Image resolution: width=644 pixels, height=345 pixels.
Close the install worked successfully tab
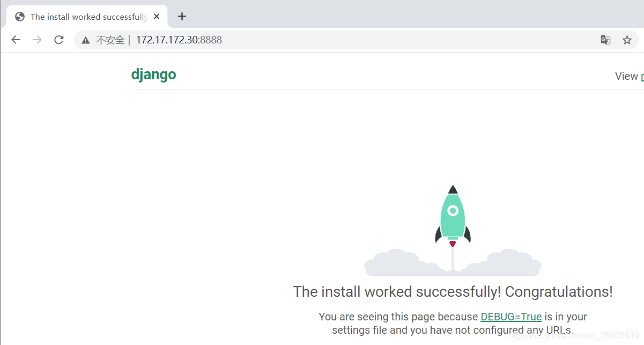coord(157,17)
